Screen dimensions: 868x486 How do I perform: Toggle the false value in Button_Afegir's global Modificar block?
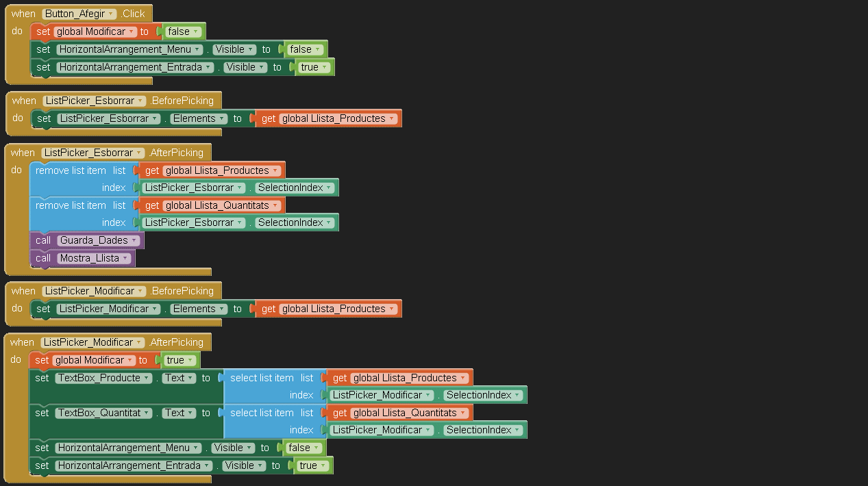pyautogui.click(x=184, y=31)
